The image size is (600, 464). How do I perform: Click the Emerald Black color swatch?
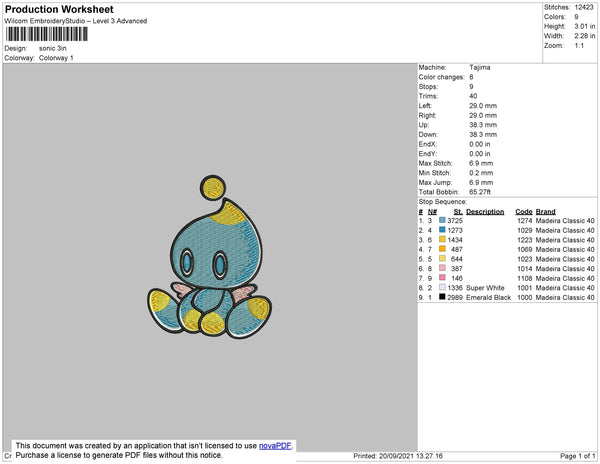pyautogui.click(x=442, y=297)
